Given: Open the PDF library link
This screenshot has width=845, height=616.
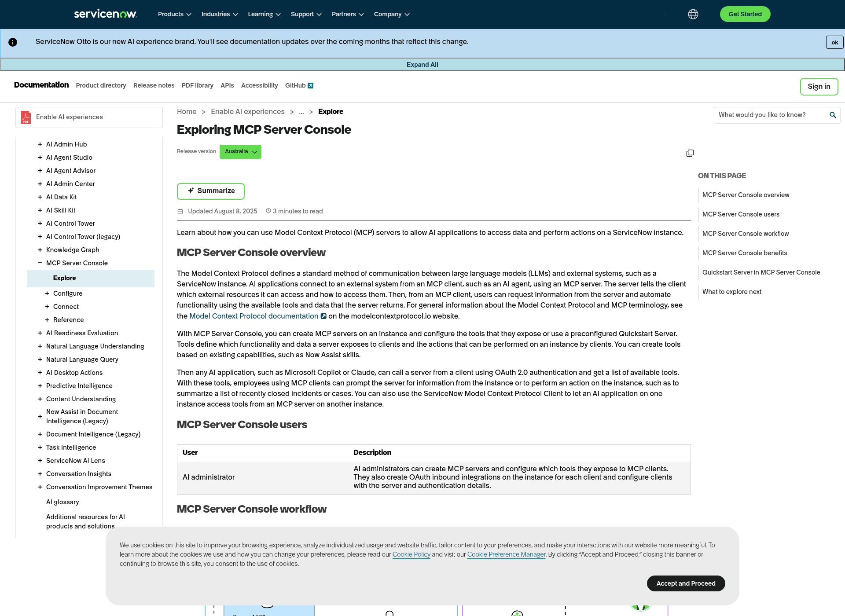Looking at the screenshot, I should tap(198, 85).
